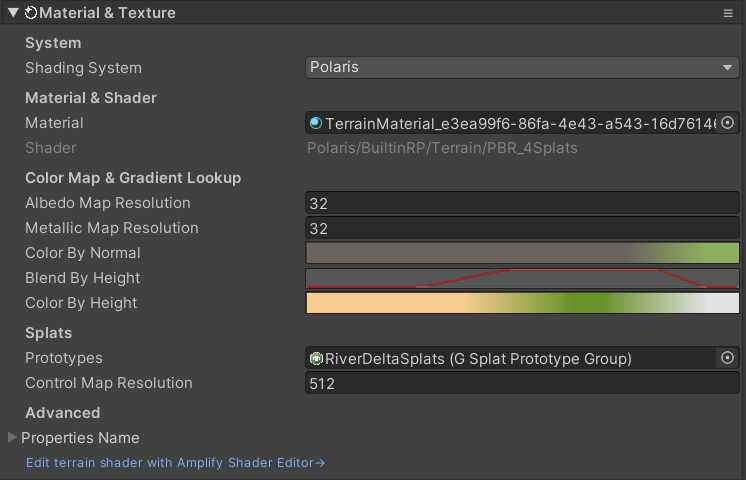Open the object picker for Prototypes field
746x480 pixels.
[728, 358]
